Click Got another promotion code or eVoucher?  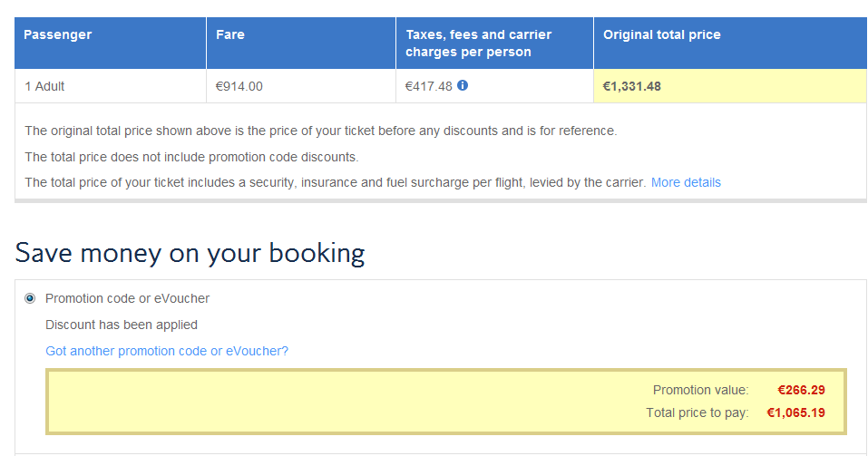pos(167,351)
